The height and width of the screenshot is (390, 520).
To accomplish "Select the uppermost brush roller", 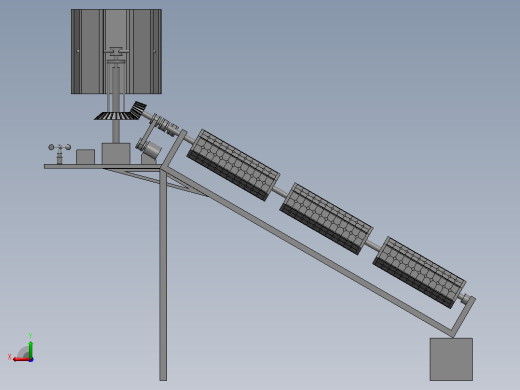I will coord(233,165).
